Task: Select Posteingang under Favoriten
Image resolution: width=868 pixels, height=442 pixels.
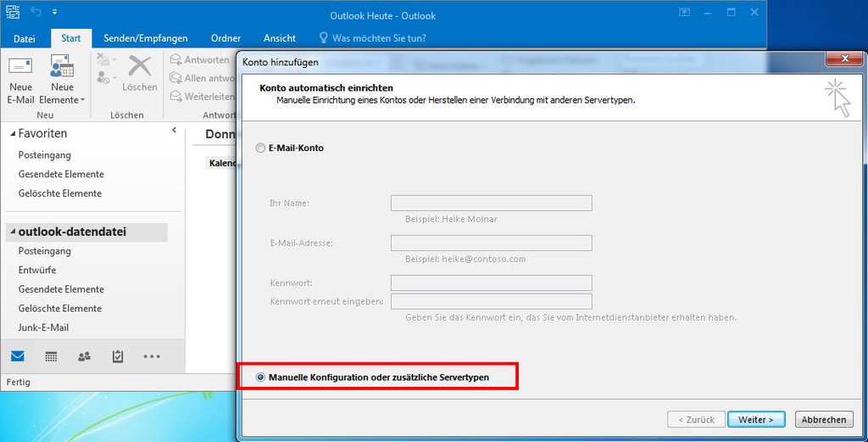Action: pyautogui.click(x=44, y=155)
